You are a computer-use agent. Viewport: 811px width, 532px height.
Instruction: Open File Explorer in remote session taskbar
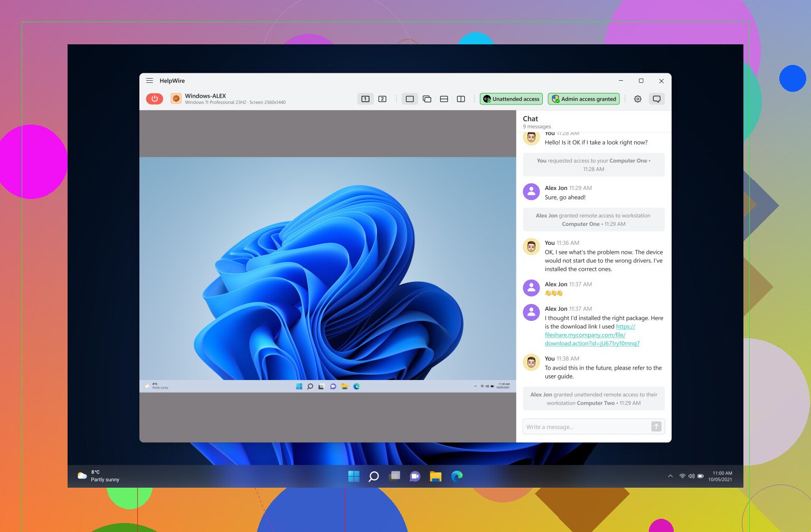[x=345, y=386]
